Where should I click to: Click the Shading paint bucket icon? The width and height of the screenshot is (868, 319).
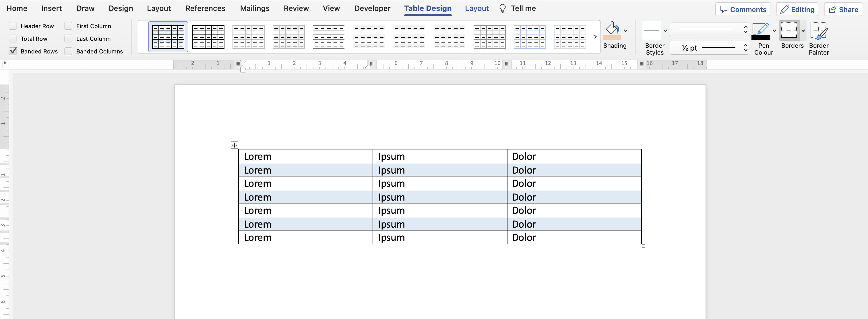612,28
